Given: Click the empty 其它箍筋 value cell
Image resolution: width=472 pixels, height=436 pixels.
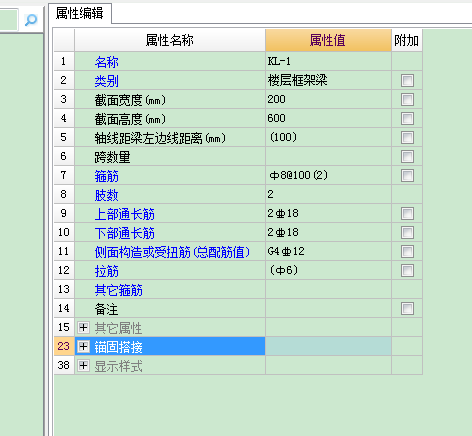Looking at the screenshot, I should (328, 289).
